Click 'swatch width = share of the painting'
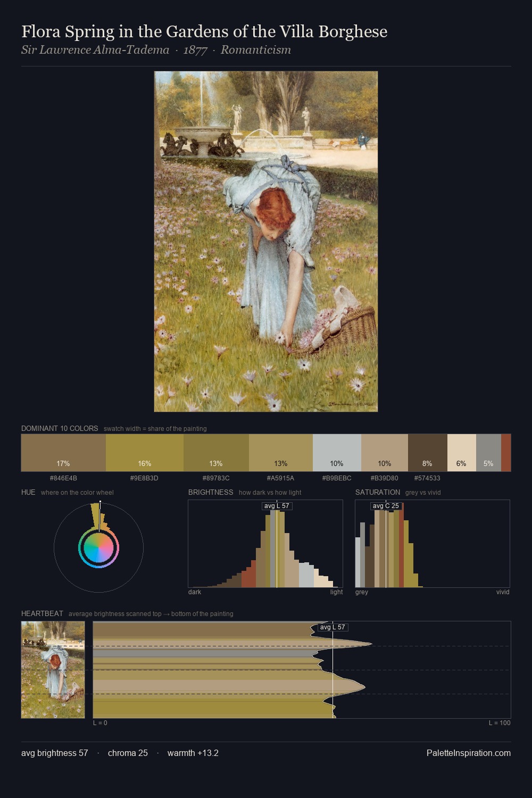 pos(155,429)
